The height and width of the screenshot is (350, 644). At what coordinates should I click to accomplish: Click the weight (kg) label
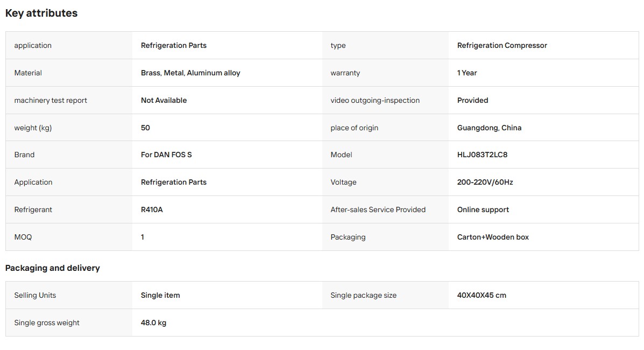click(33, 128)
